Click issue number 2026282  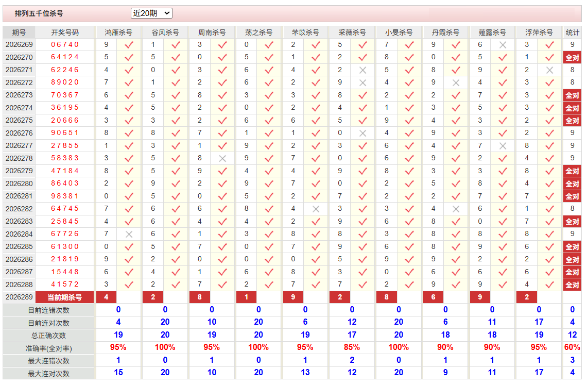19,209
